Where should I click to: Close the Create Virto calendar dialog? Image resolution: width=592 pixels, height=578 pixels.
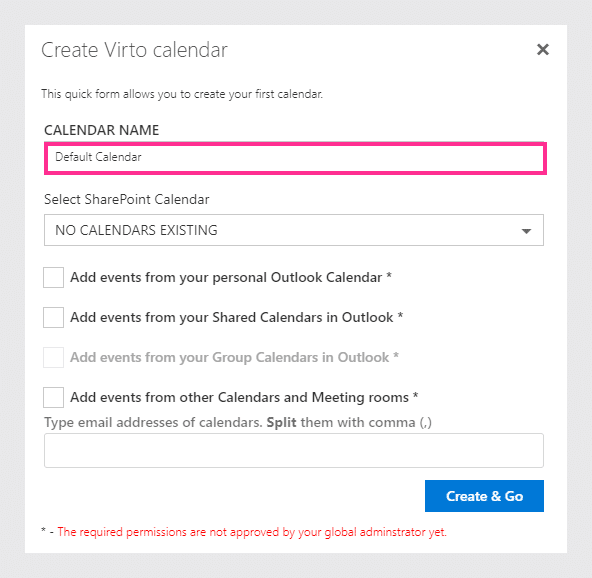pyautogui.click(x=543, y=49)
